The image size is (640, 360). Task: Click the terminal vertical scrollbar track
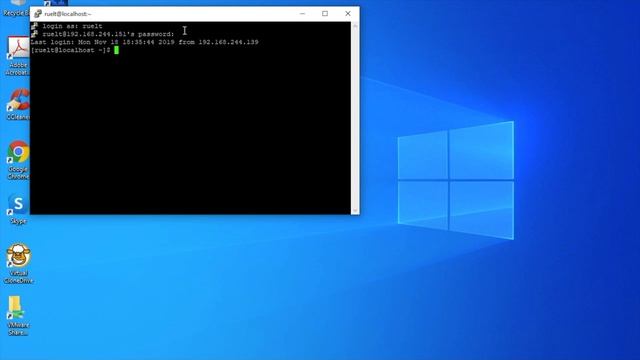pos(355,118)
